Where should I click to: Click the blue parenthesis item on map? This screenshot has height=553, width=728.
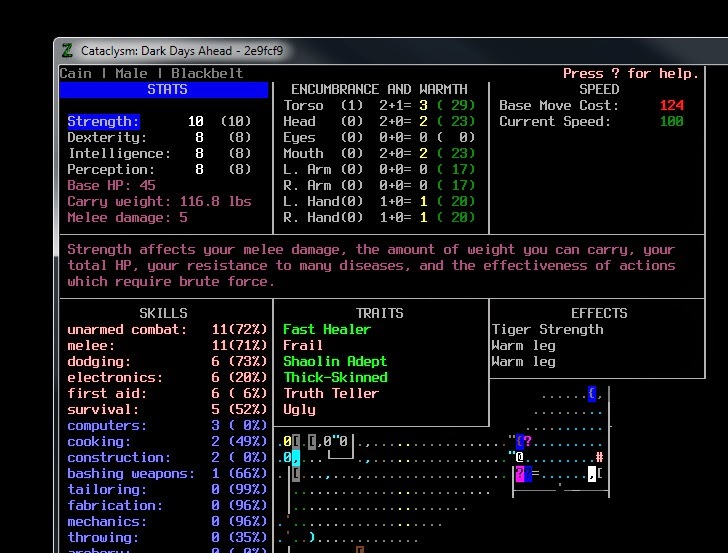tap(312, 537)
